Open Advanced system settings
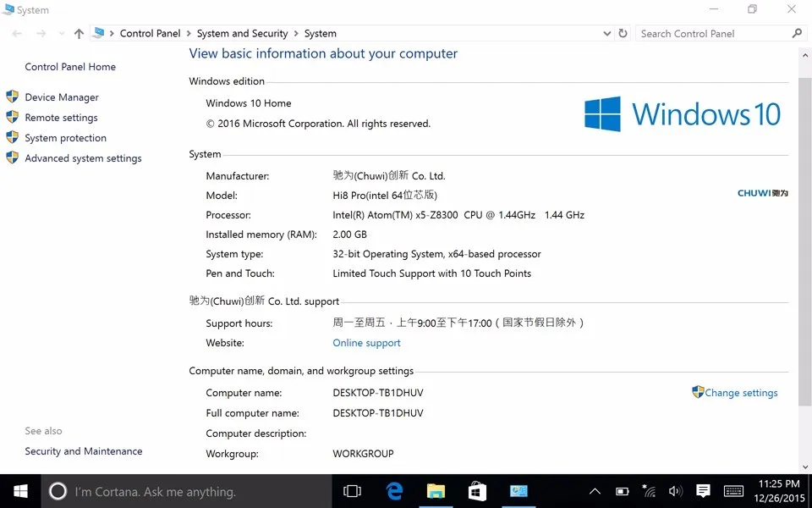Viewport: 812px width, 508px height. (83, 158)
